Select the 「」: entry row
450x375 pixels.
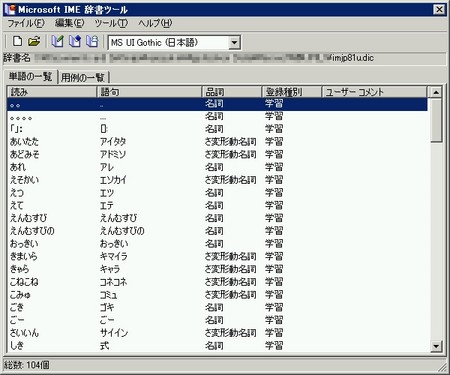(217, 129)
